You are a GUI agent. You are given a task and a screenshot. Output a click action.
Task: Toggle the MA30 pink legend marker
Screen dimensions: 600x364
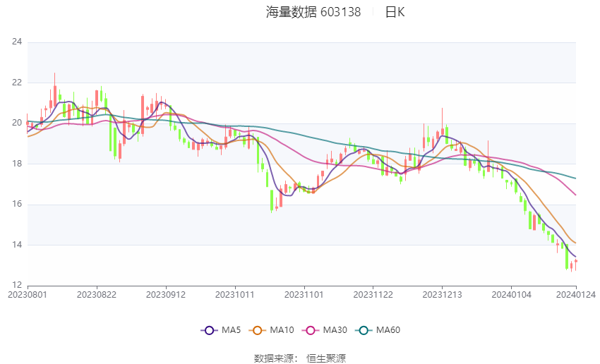[x=309, y=330]
